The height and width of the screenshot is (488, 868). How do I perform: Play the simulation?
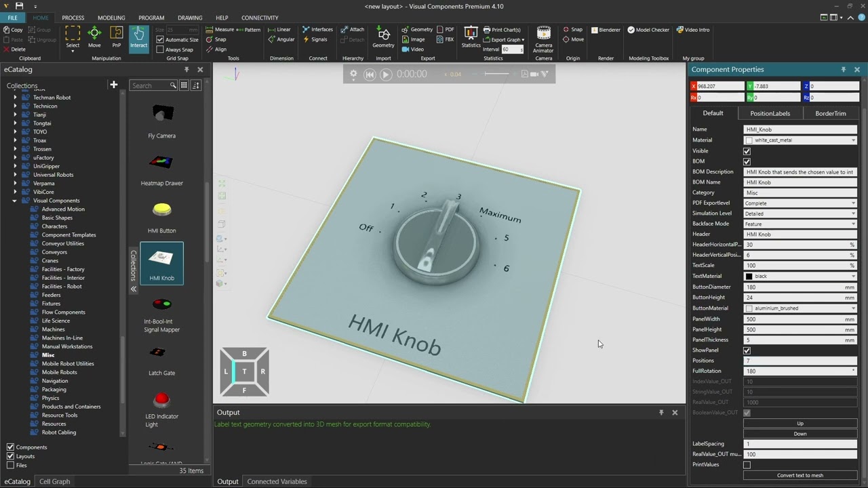coord(386,75)
